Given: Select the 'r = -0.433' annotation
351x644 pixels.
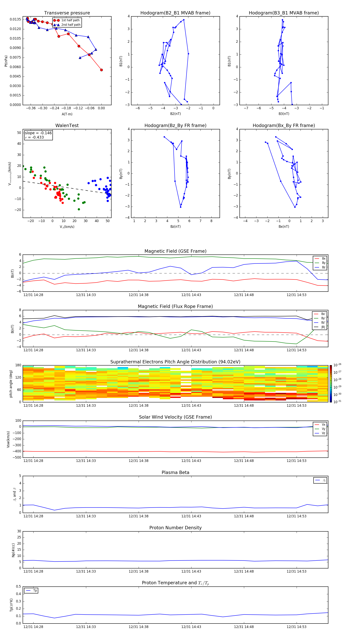Looking at the screenshot, I should tap(35, 137).
